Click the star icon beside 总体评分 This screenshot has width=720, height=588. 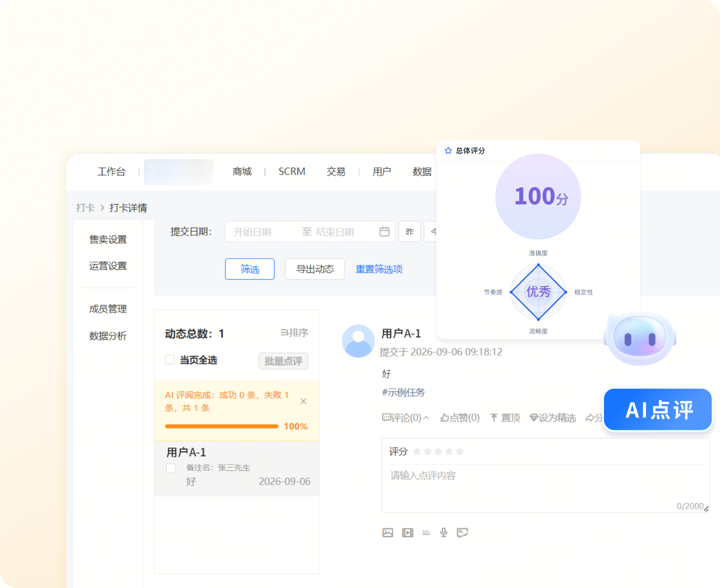pyautogui.click(x=448, y=151)
